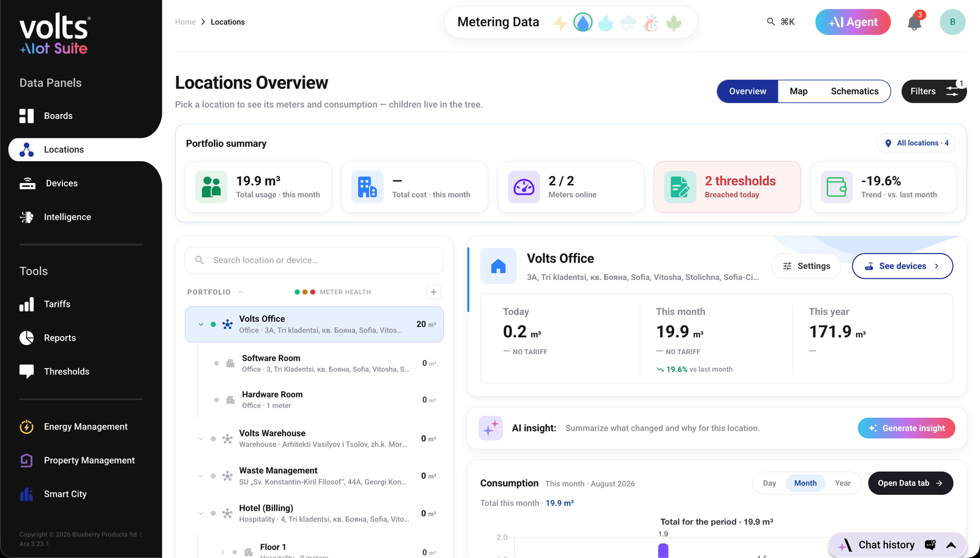The height and width of the screenshot is (558, 980).
Task: Click the Filters button
Action: point(934,91)
